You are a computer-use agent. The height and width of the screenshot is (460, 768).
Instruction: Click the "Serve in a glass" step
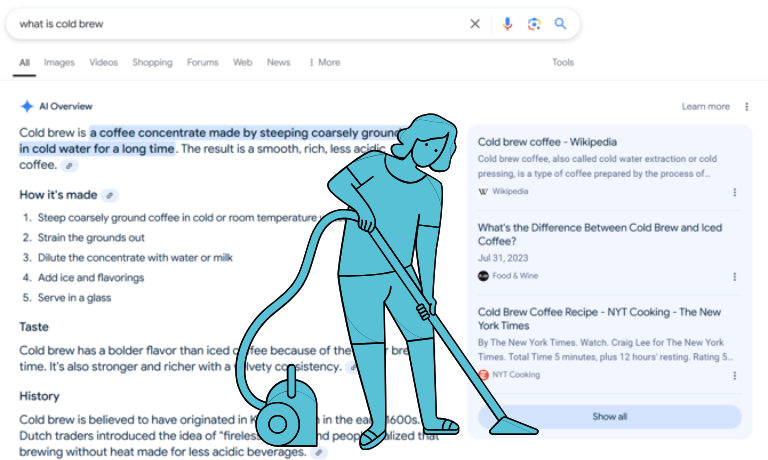[x=74, y=298]
